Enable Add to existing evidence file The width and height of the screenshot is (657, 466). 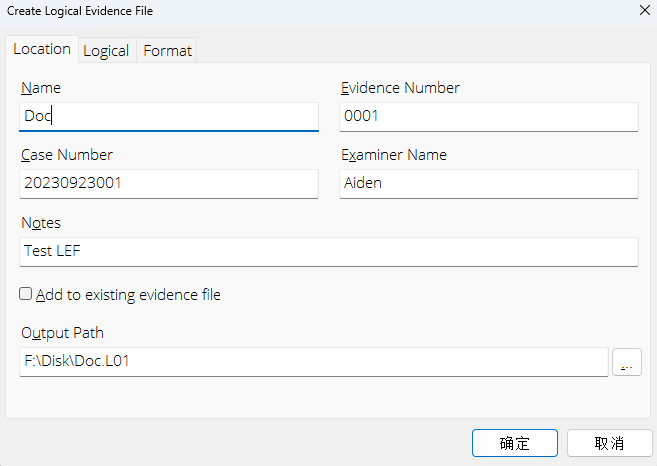(26, 295)
